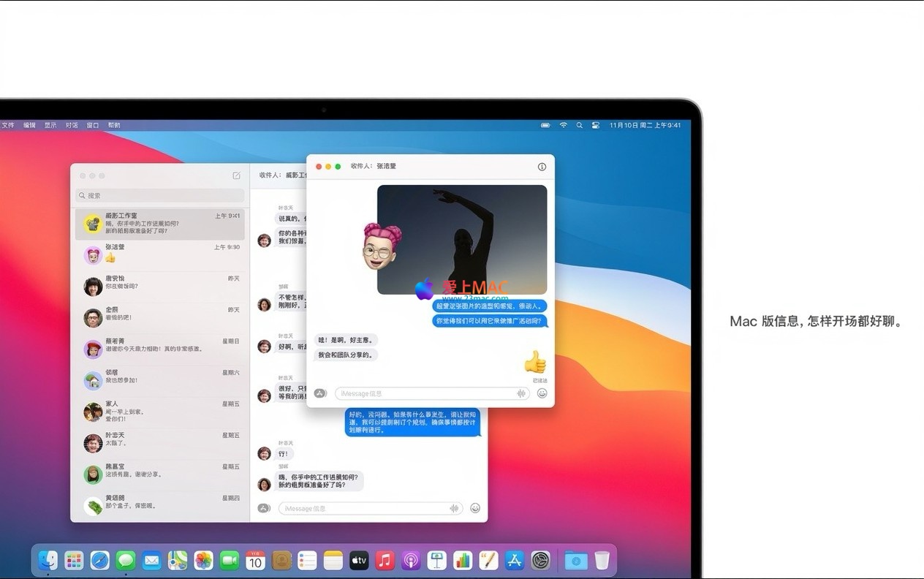The height and width of the screenshot is (579, 924).
Task: Open the 对话 menu in the menu bar
Action: (71, 125)
